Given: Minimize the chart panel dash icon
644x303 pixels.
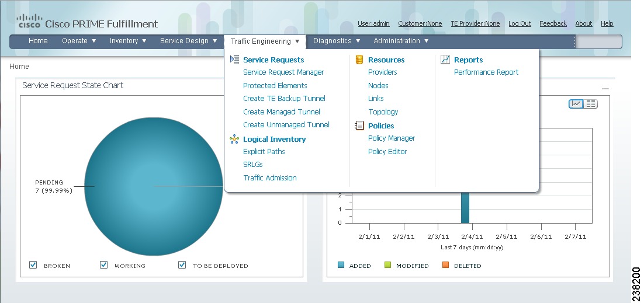Looking at the screenshot, I should (x=605, y=89).
